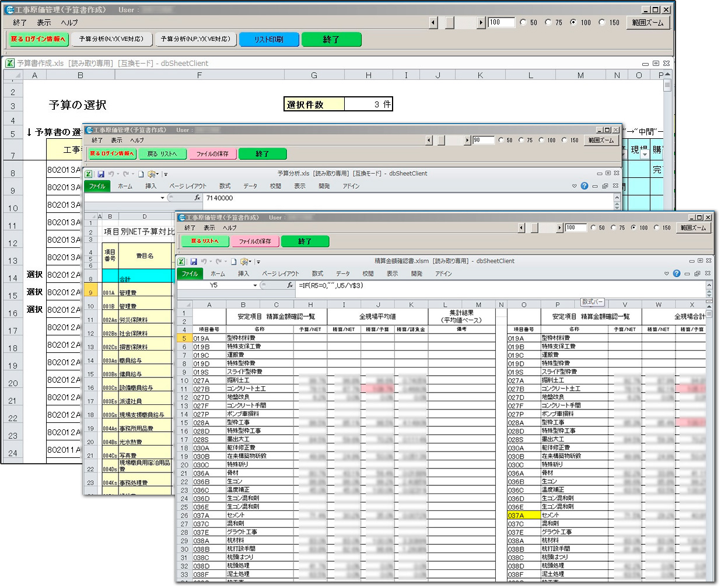Screen dimensions: 721x588
Task: Click the zoom decrease arrow in the rear window
Action: coord(433,22)
